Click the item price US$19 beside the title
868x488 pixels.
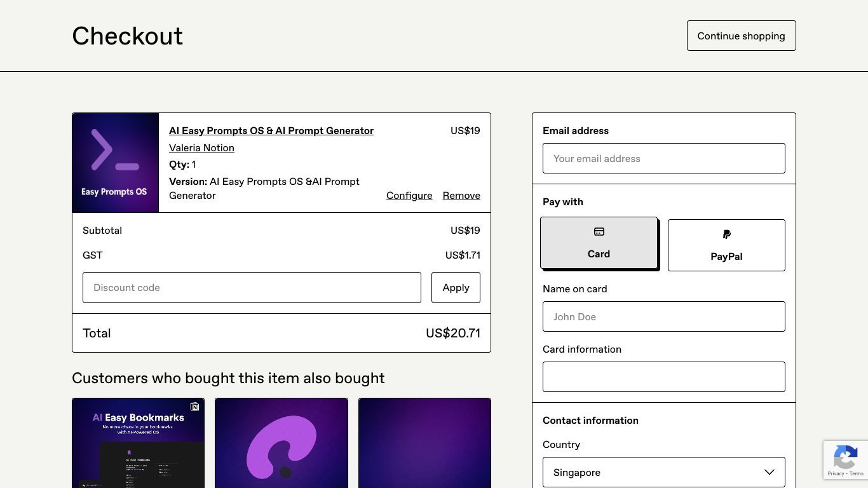465,130
